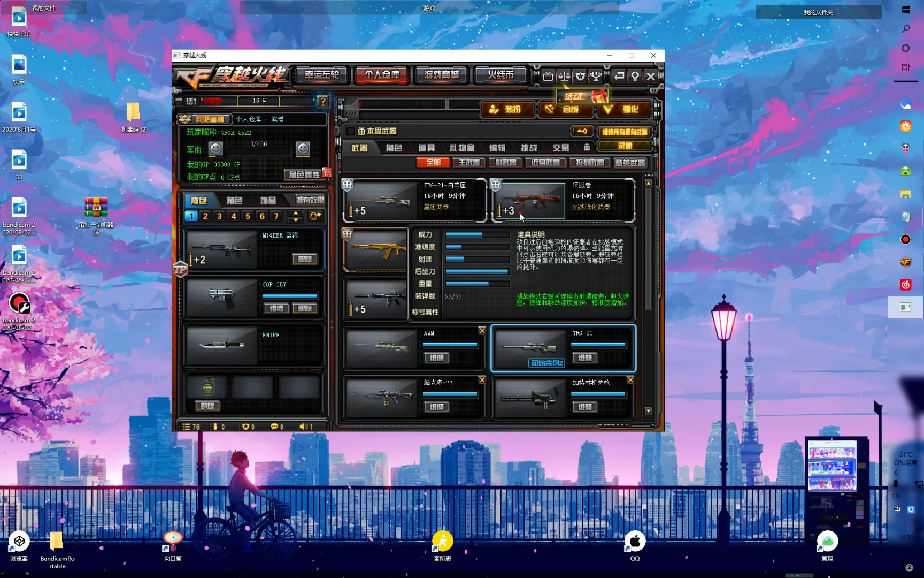Viewport: 924px width, 578px height.
Task: Select bag slot number 4
Action: pyautogui.click(x=234, y=216)
